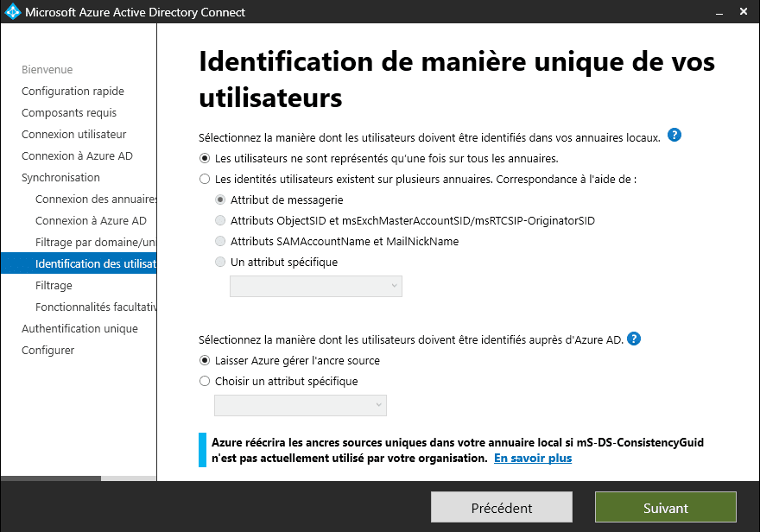
Task: Open help icon for Azure AD identification
Action: [x=634, y=339]
